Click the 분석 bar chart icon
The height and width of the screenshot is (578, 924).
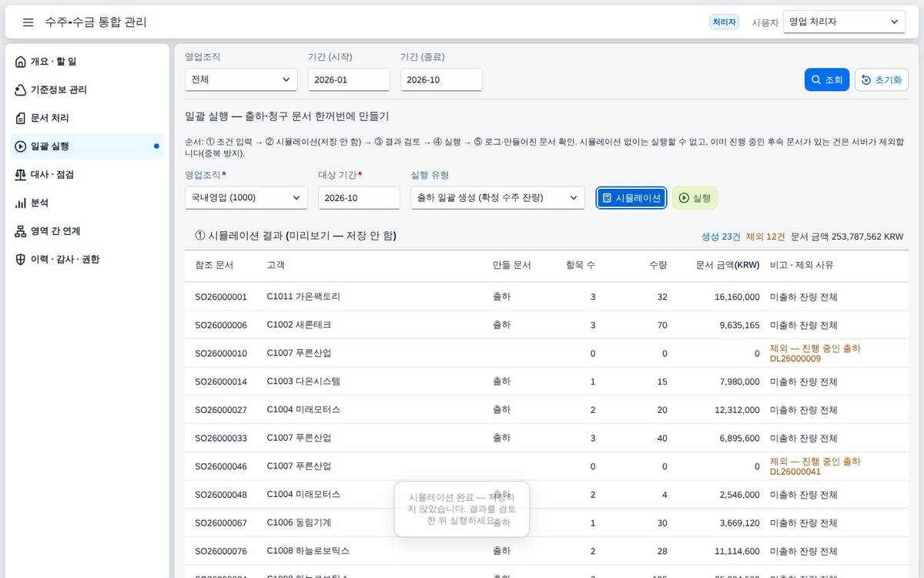[x=21, y=203]
